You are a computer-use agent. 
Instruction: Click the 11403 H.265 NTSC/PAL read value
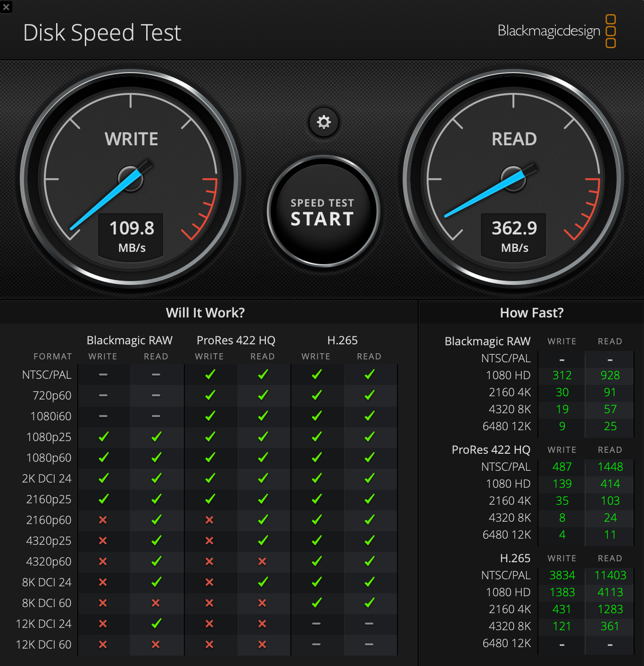coord(610,575)
